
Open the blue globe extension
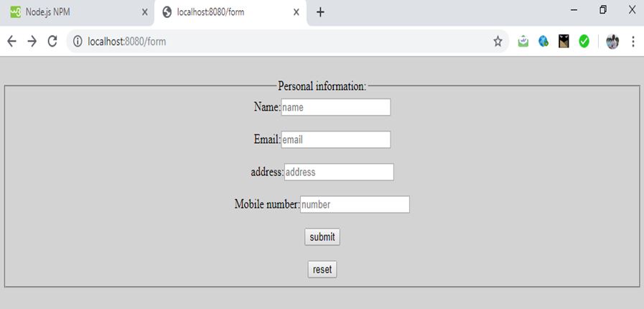click(543, 42)
